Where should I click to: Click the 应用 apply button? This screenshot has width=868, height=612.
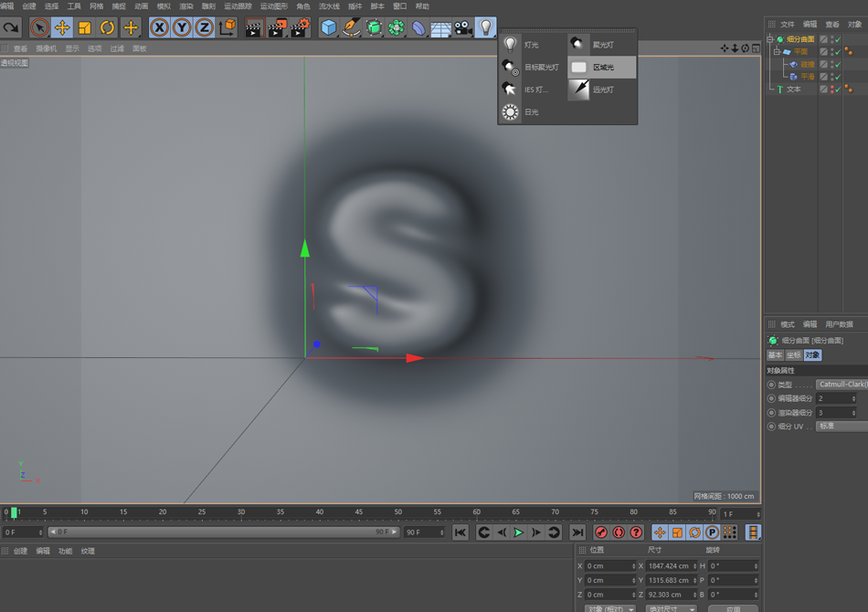click(x=733, y=608)
